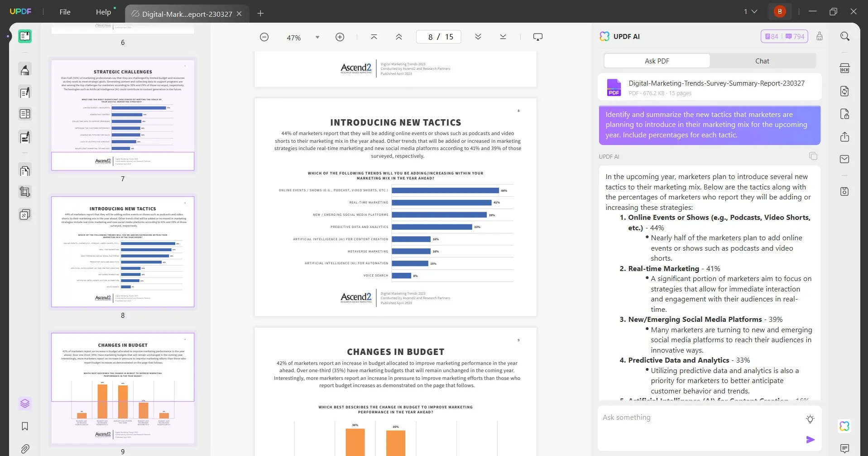Save as other with the disk icon
This screenshot has width=868, height=456.
pyautogui.click(x=845, y=191)
